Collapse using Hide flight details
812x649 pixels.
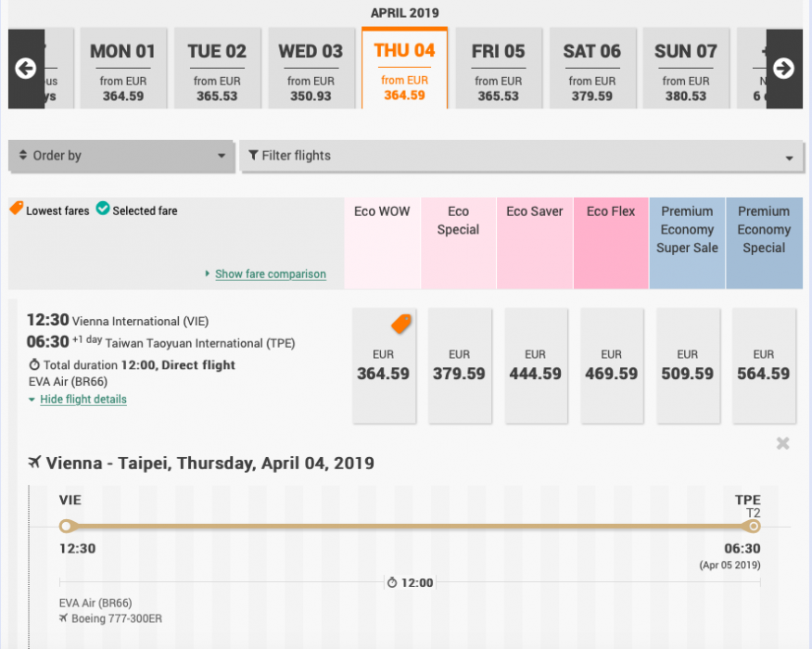(82, 400)
